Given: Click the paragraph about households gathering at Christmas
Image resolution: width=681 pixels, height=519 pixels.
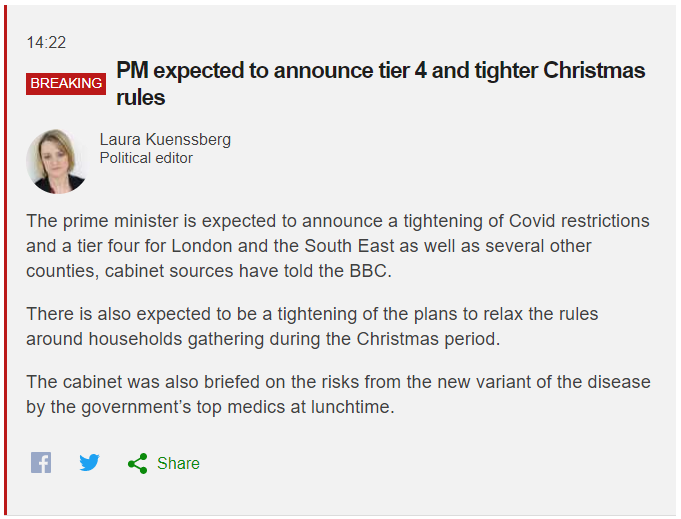Looking at the screenshot, I should [x=312, y=327].
